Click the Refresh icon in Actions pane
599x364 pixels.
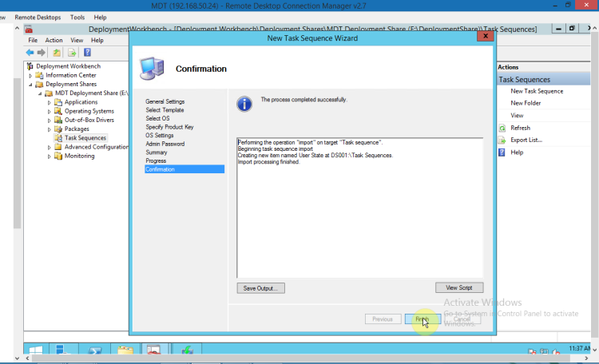502,128
